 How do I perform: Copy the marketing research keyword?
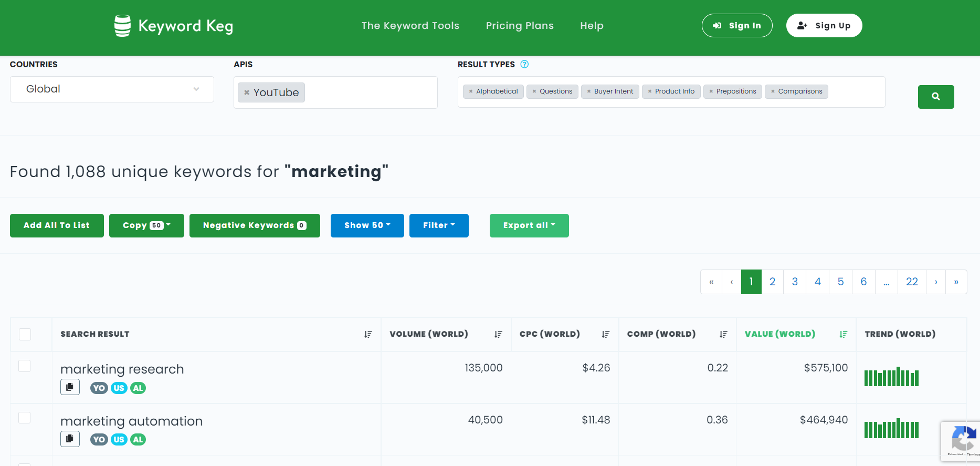(x=70, y=387)
